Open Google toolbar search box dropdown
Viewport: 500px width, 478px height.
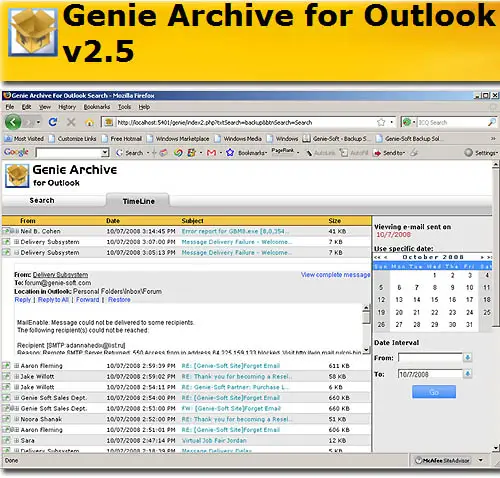coord(105,153)
